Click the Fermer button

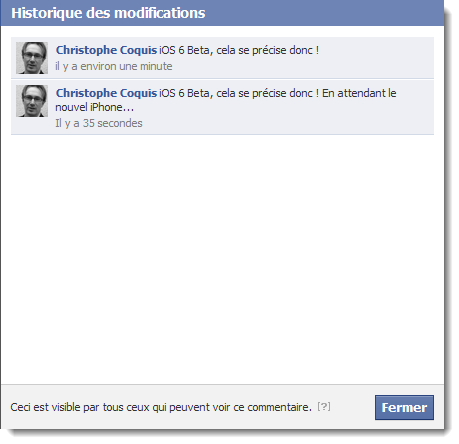tap(404, 407)
